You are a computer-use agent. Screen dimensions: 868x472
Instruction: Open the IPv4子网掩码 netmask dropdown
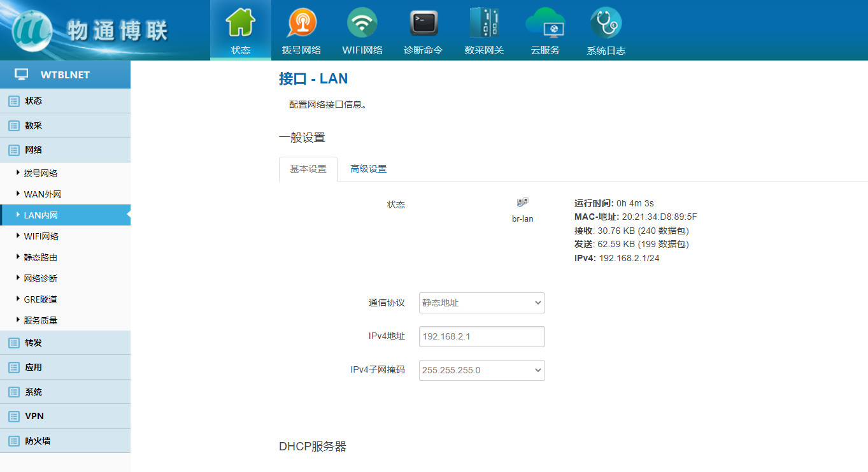(481, 370)
